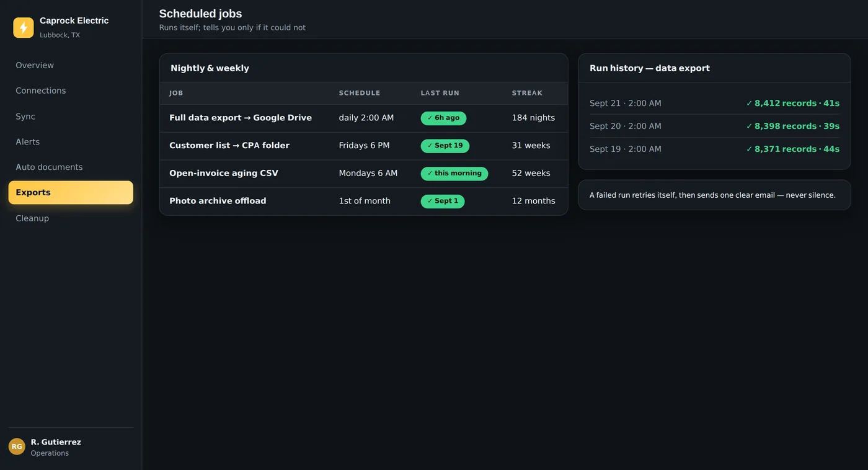This screenshot has width=868, height=470.
Task: Open Auto documents
Action: (71, 167)
